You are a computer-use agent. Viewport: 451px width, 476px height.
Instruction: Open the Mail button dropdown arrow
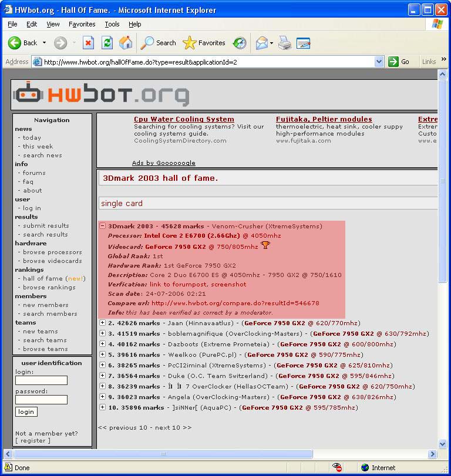271,43
